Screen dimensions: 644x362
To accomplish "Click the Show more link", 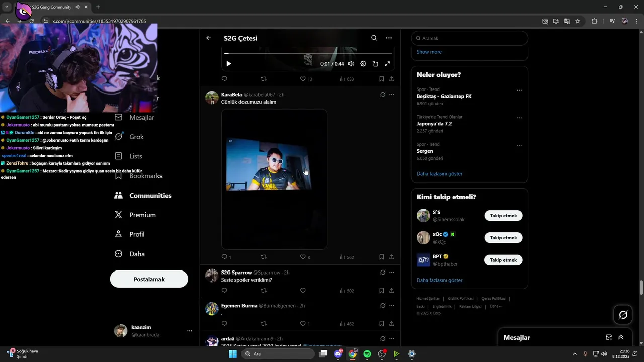I will tap(429, 52).
